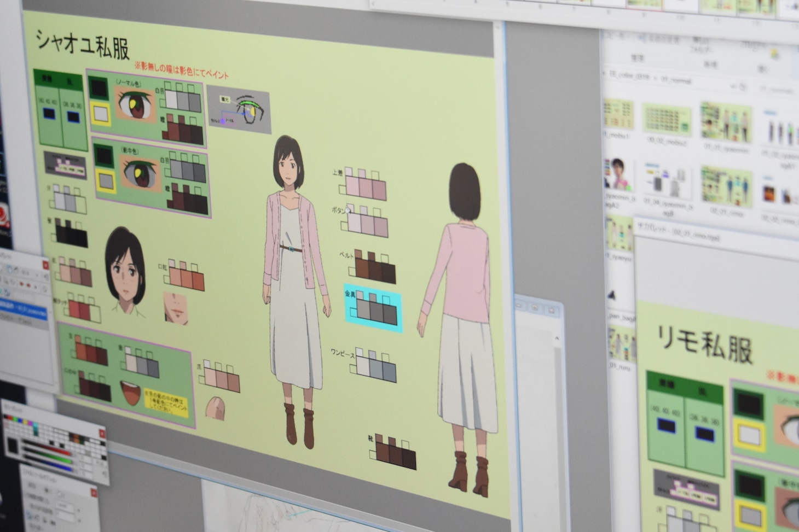The image size is (799, 532).
Task: Click the search box in file explorer
Action: pos(774,90)
